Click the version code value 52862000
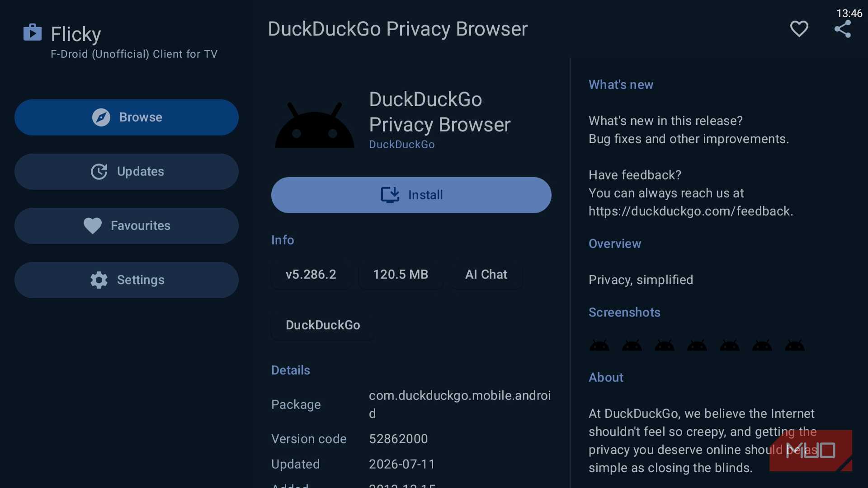Screen dimensions: 868x488 (398, 439)
